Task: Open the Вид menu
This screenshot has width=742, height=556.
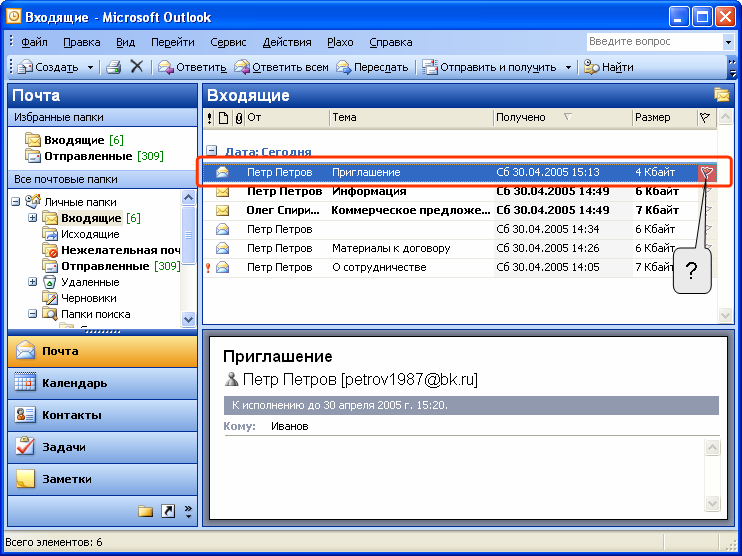Action: (125, 42)
